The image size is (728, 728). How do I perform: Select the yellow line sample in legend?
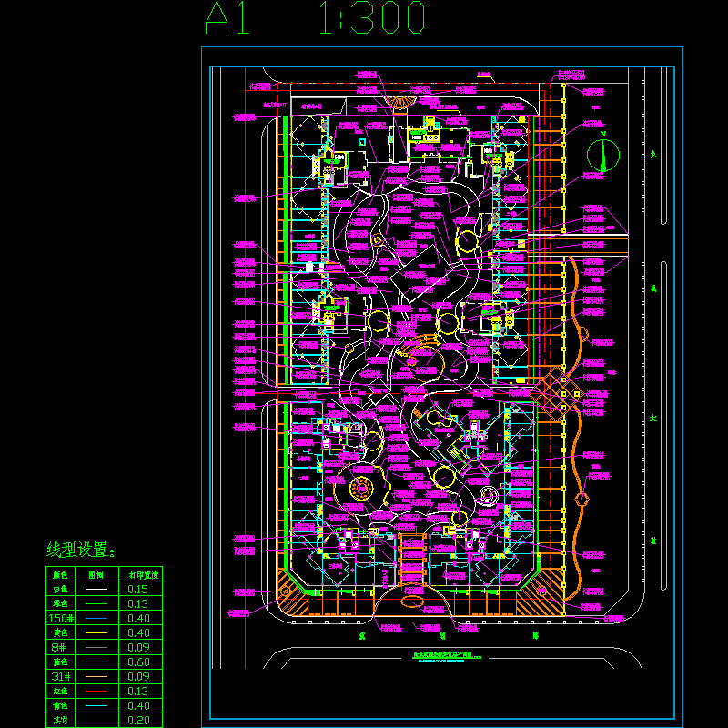click(x=96, y=632)
